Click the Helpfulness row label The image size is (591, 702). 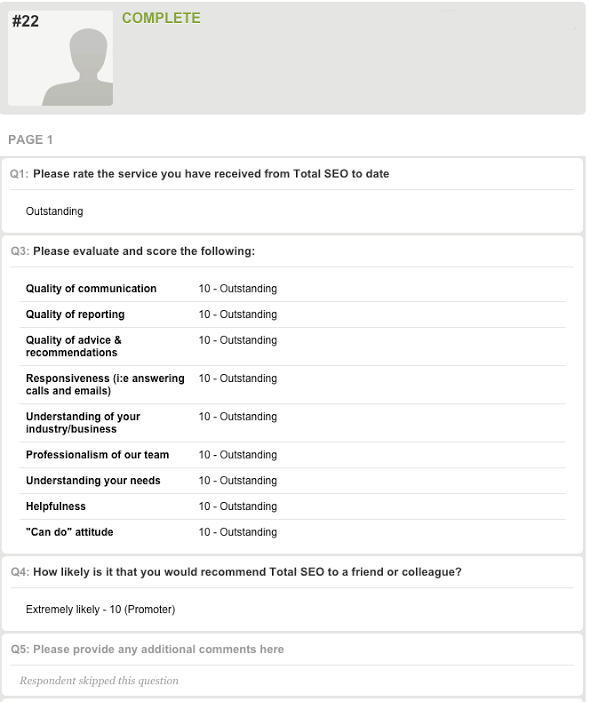[x=56, y=506]
